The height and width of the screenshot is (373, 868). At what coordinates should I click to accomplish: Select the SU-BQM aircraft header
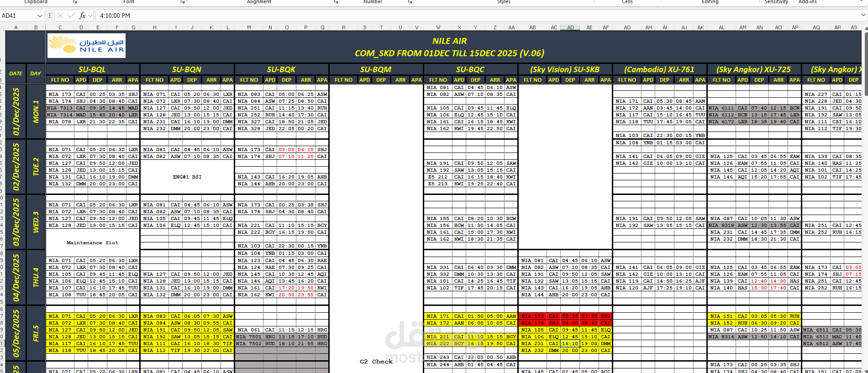click(x=376, y=69)
